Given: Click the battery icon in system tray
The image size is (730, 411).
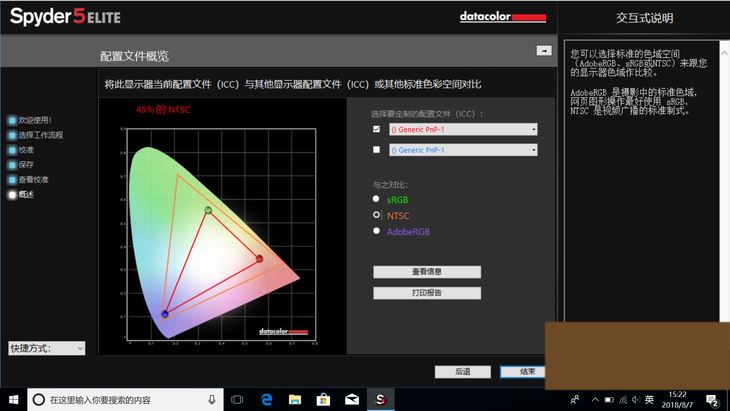Looking at the screenshot, I should tap(609, 400).
